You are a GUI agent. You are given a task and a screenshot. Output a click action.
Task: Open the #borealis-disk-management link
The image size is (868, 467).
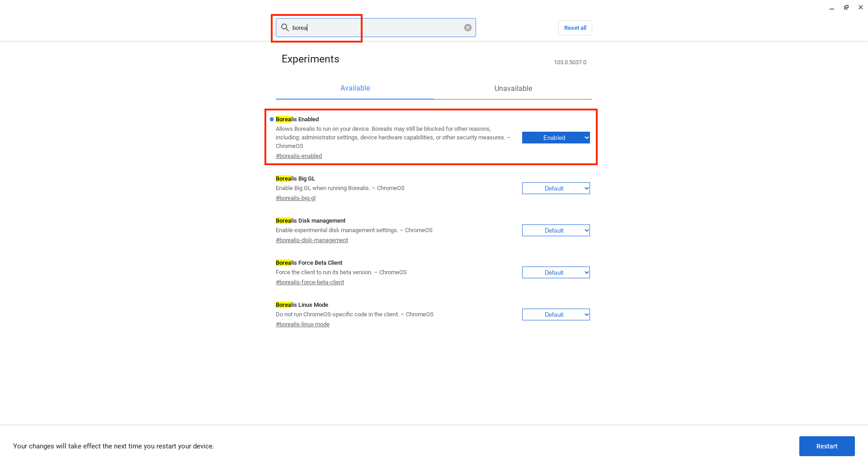point(312,240)
